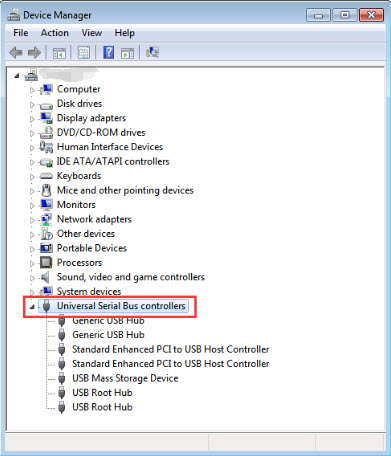
Task: Click the Display adapters category icon
Action: click(46, 118)
